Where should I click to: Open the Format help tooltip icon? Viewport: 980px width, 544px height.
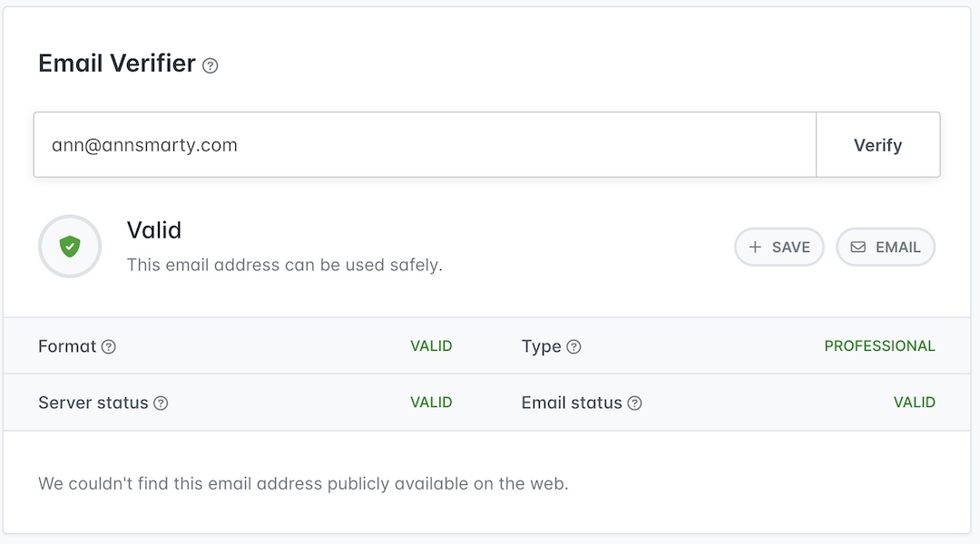pos(109,346)
